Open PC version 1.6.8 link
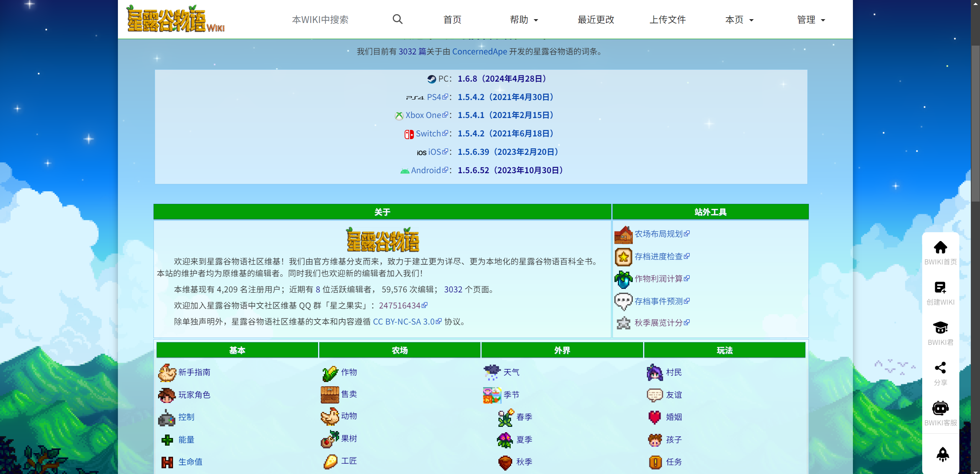This screenshot has width=980, height=474. tap(504, 79)
